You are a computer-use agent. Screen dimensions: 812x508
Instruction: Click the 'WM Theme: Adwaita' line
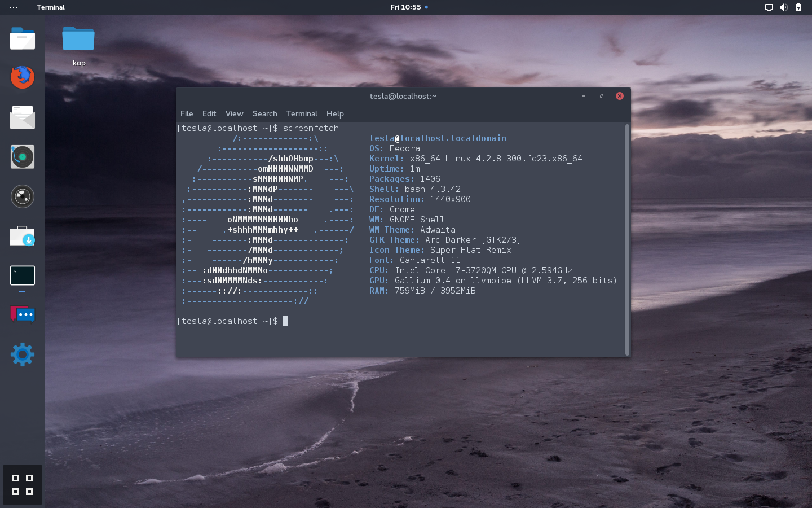tap(412, 230)
